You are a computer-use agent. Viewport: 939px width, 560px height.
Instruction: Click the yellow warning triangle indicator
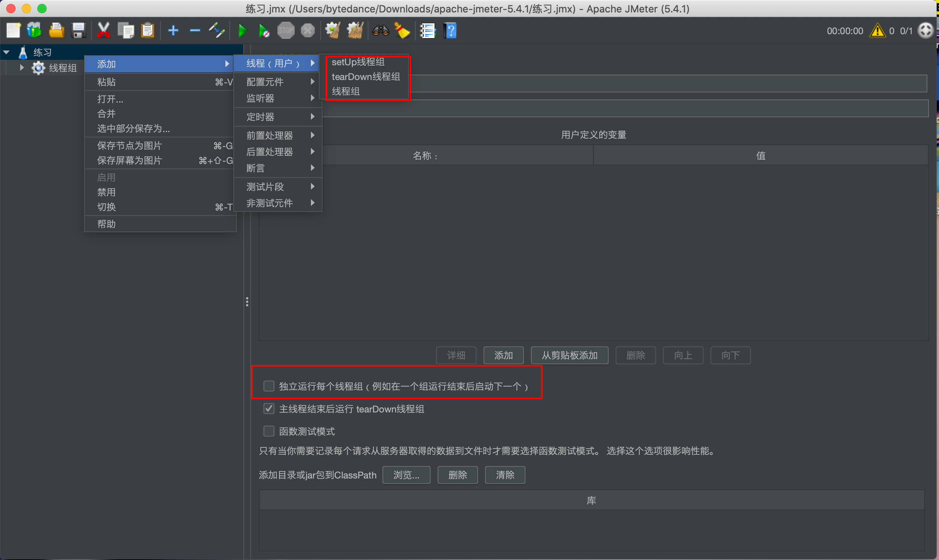[877, 31]
